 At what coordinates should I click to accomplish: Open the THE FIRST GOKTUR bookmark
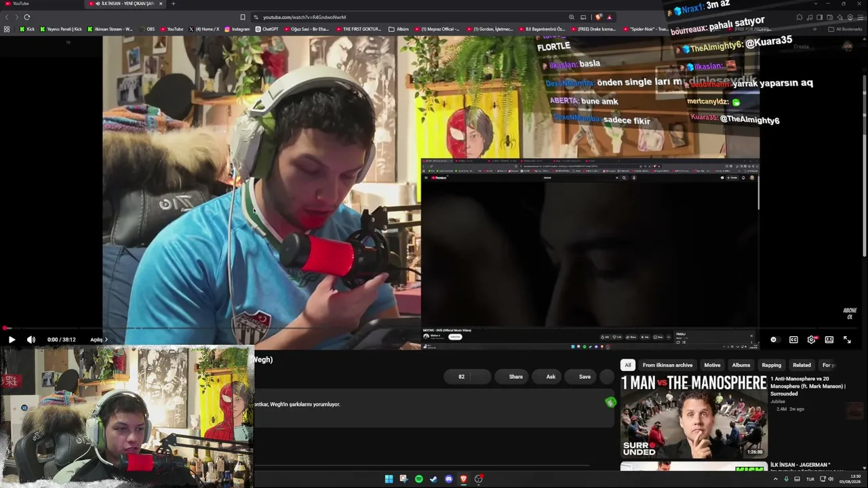(358, 29)
